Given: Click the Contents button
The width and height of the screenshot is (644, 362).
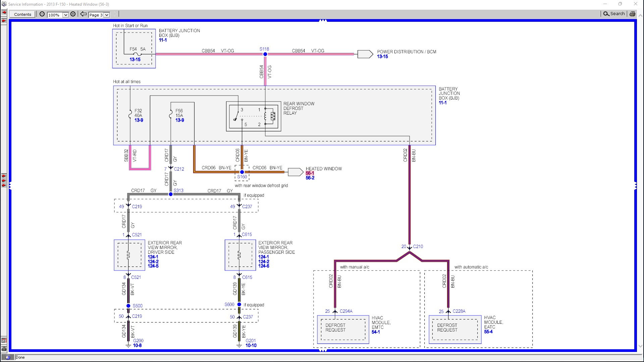Looking at the screenshot, I should (x=22, y=14).
